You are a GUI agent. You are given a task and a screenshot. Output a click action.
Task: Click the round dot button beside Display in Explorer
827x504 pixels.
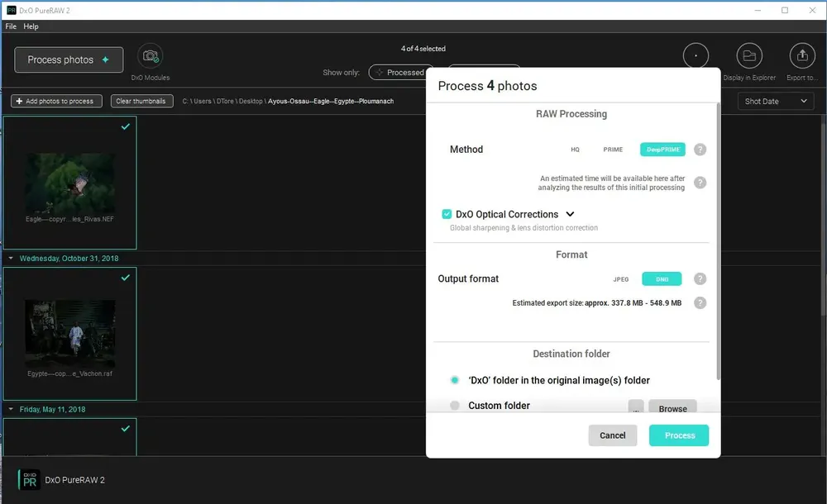pos(696,56)
